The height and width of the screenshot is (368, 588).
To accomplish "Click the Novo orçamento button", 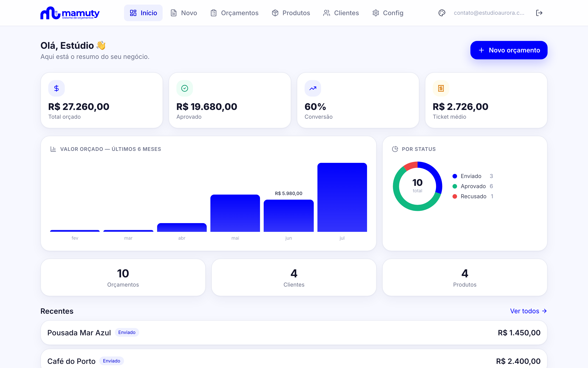I will click(x=509, y=50).
